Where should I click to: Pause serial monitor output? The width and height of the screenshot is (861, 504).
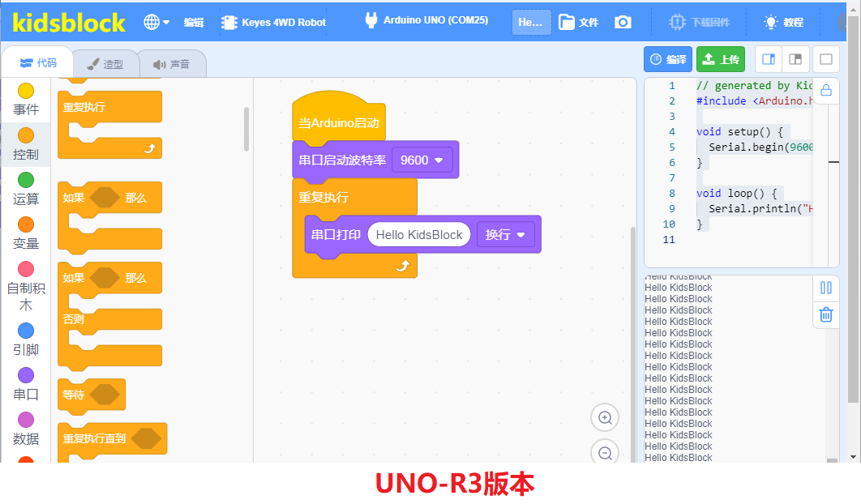pos(826,288)
